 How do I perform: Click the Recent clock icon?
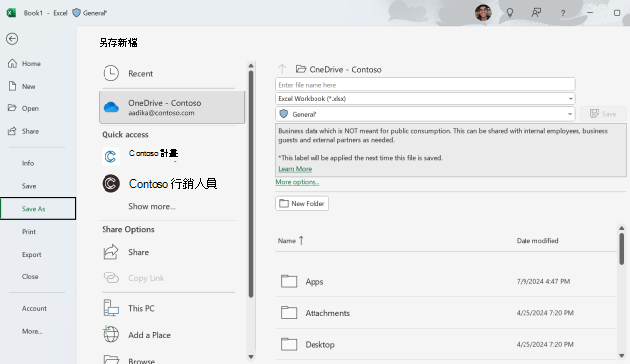111,73
